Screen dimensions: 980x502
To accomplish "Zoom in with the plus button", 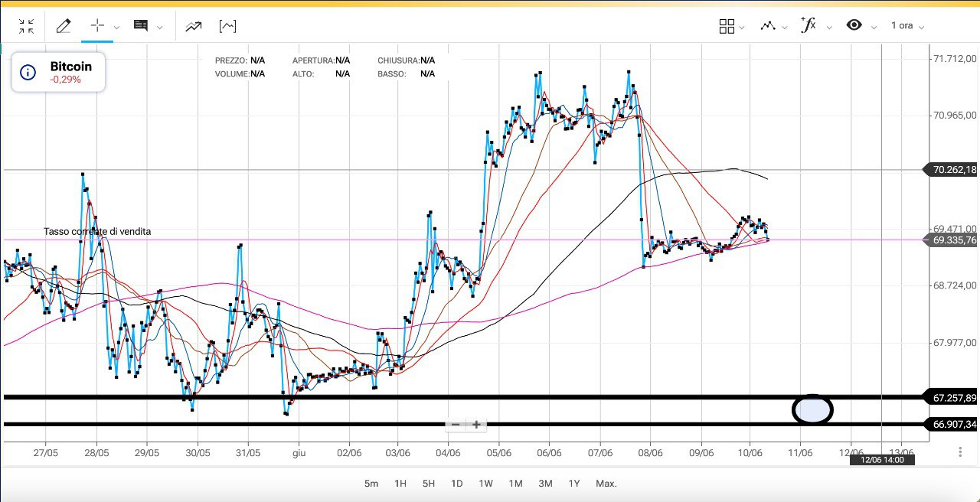I will pos(476,425).
